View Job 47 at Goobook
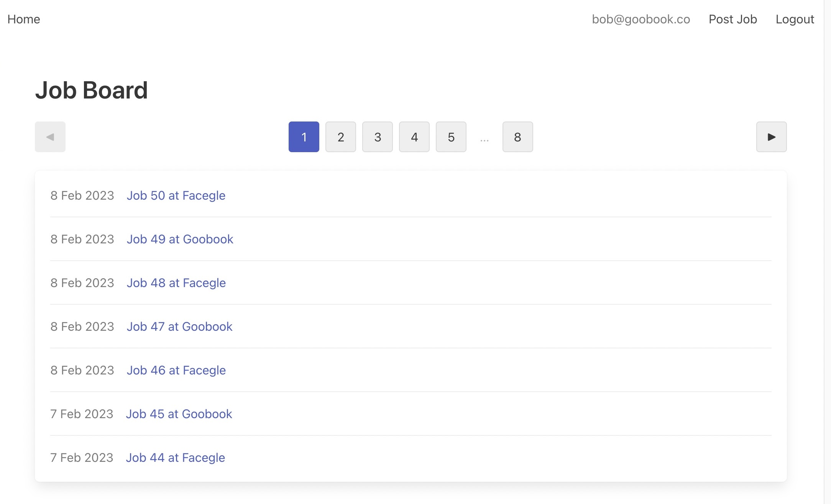 coord(179,327)
